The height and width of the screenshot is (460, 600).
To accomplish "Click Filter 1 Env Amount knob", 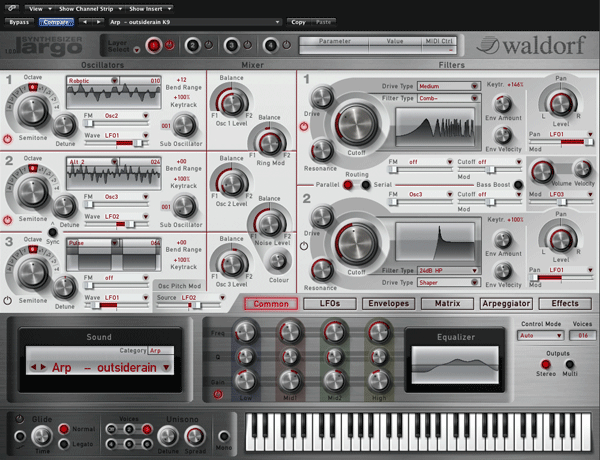I will point(503,104).
